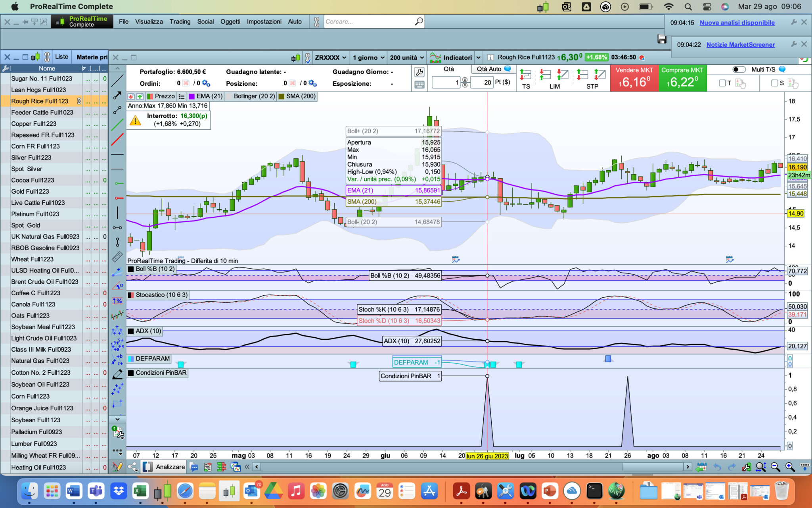
Task: Open the trading wrench settings icon
Action: [419, 72]
